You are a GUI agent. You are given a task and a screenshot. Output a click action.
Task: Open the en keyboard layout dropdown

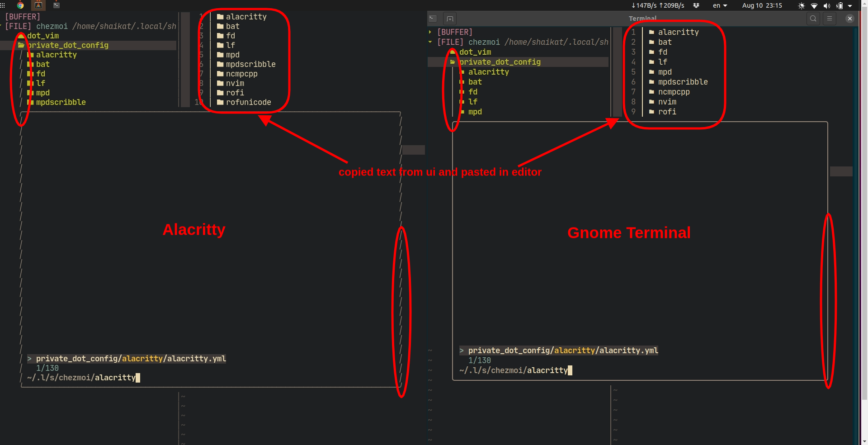pos(720,5)
